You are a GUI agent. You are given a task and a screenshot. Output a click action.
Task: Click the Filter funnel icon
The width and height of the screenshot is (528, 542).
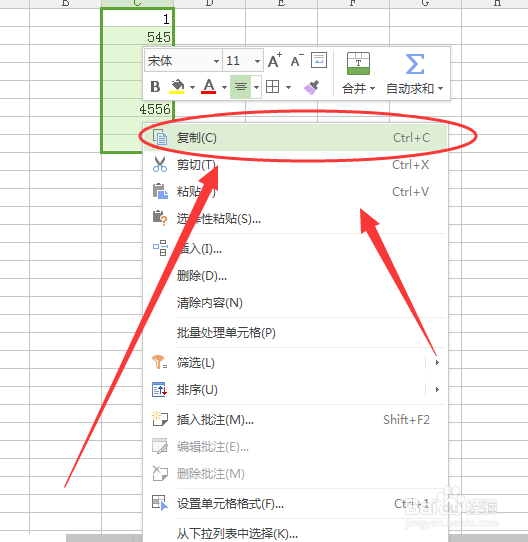coord(159,362)
